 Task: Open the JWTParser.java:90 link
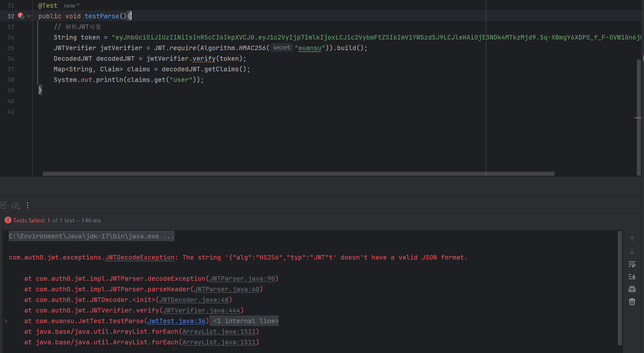pos(242,278)
